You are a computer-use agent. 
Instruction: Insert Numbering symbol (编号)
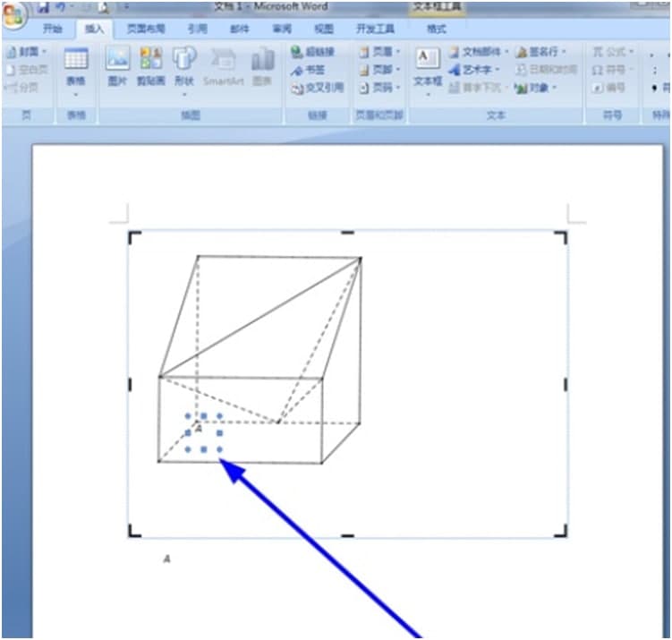click(608, 88)
